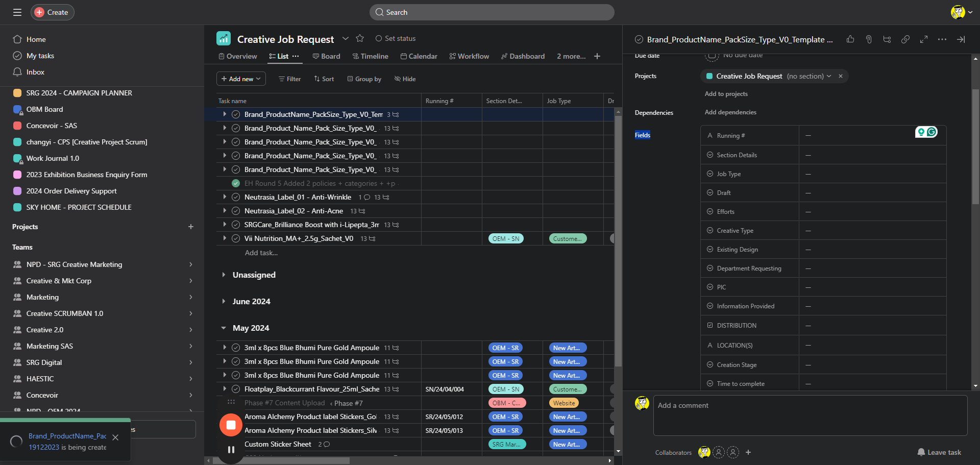Open Group by options
This screenshot has height=465, width=980.
pos(364,79)
